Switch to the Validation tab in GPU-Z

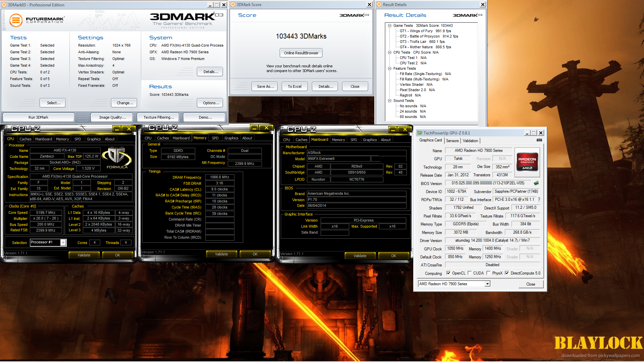pyautogui.click(x=470, y=141)
